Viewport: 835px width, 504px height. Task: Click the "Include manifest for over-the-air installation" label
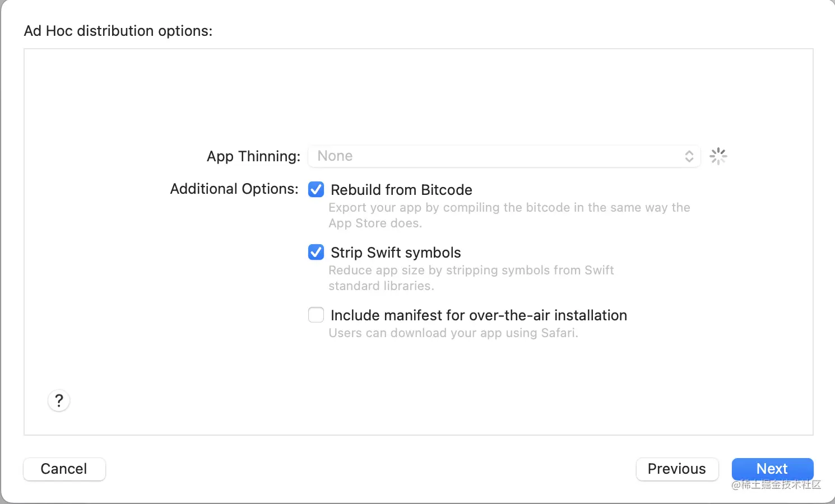coord(479,315)
